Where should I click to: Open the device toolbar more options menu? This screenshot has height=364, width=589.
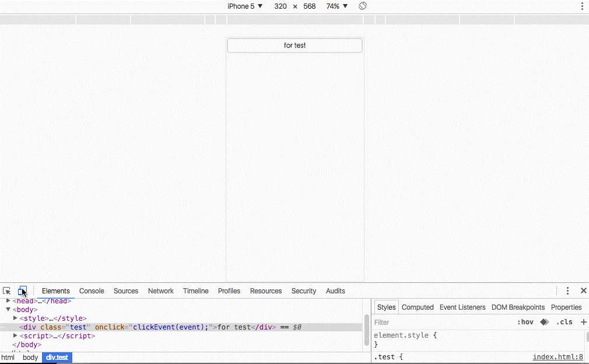(582, 6)
